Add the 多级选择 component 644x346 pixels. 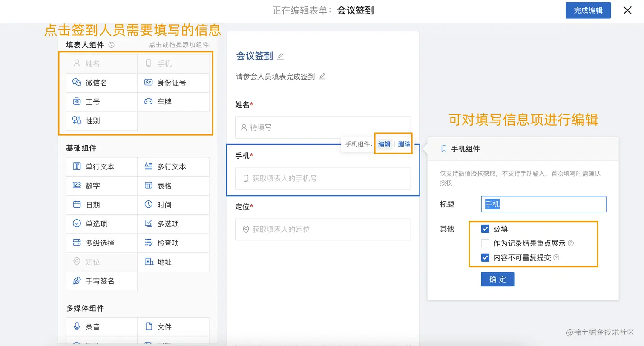[102, 243]
